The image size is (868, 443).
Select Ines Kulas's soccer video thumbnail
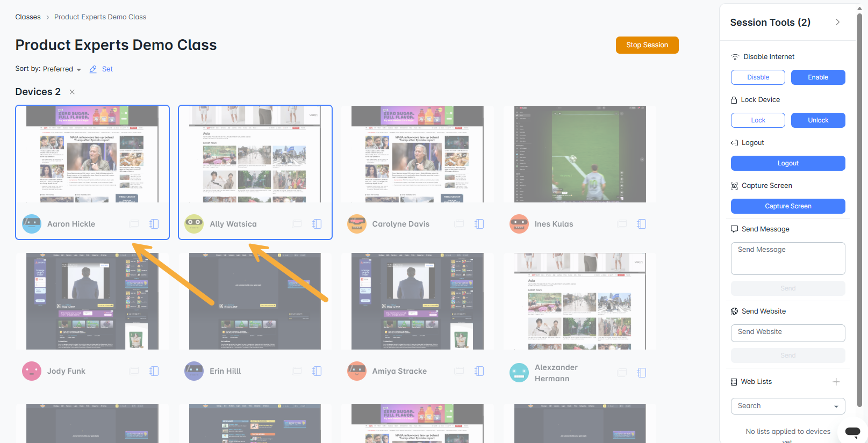[580, 154]
